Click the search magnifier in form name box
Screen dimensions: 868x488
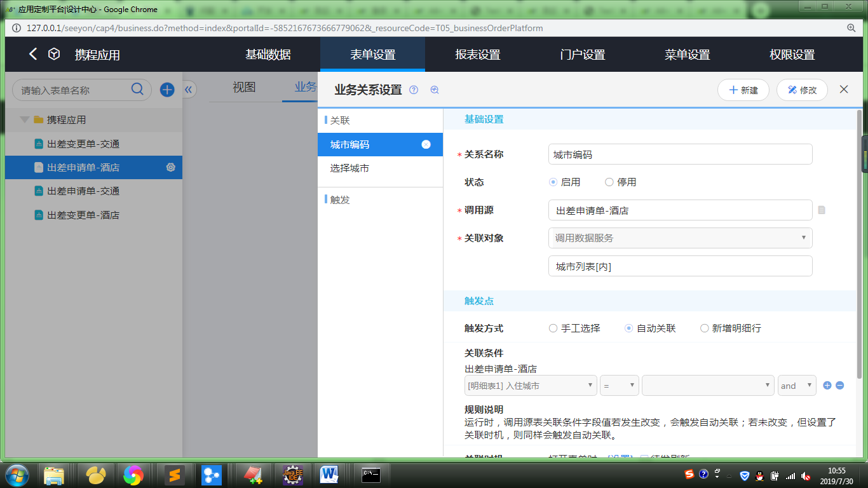137,90
